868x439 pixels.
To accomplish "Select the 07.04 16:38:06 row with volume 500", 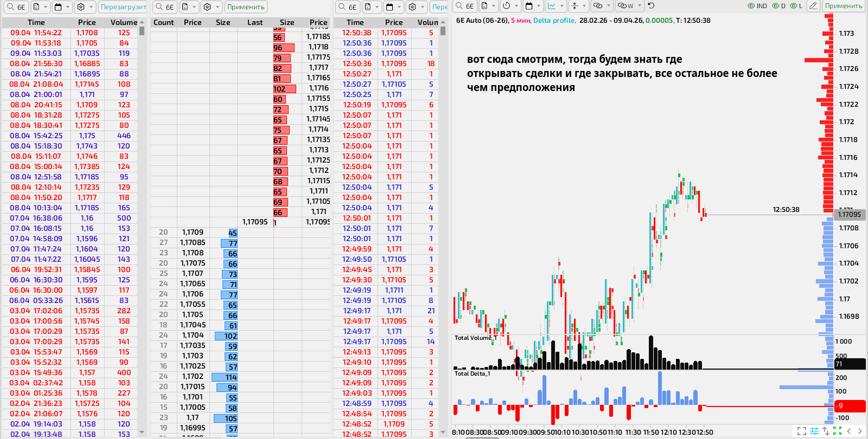I will tap(71, 218).
